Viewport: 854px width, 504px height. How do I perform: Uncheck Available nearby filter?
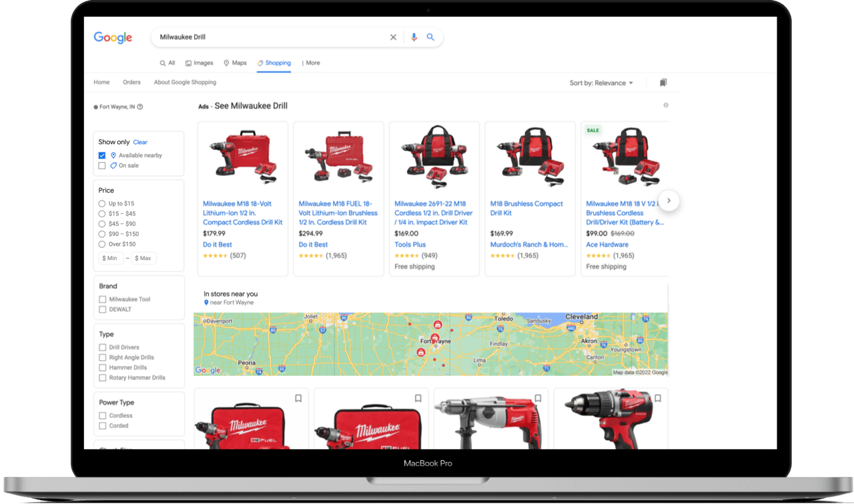(102, 155)
